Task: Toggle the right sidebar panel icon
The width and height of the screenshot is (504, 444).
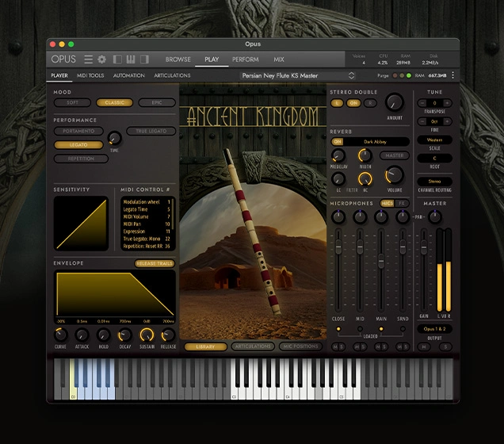Action: (x=144, y=59)
